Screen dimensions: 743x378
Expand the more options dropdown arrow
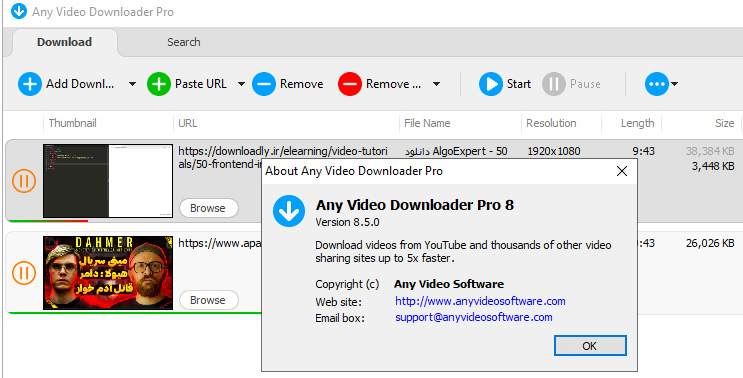click(x=674, y=84)
